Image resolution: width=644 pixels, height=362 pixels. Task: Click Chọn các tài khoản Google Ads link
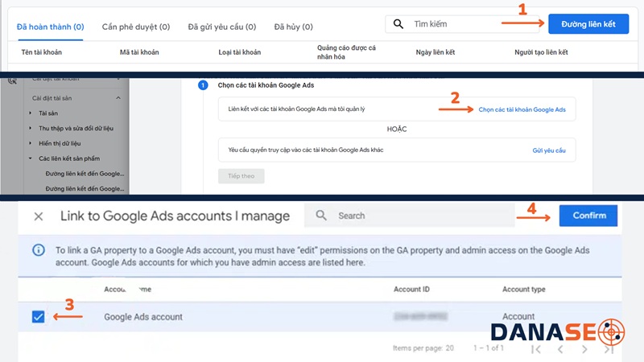tap(522, 109)
